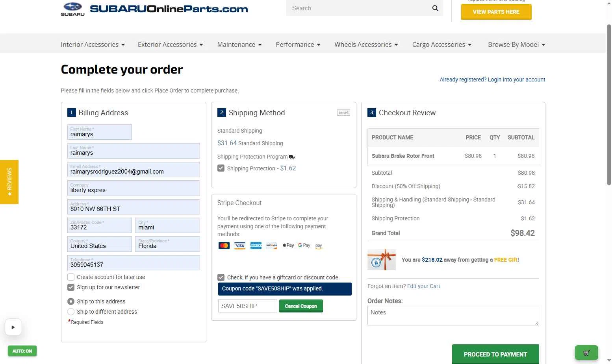612x364 pixels.
Task: Select Ship to different address
Action: (x=71, y=312)
